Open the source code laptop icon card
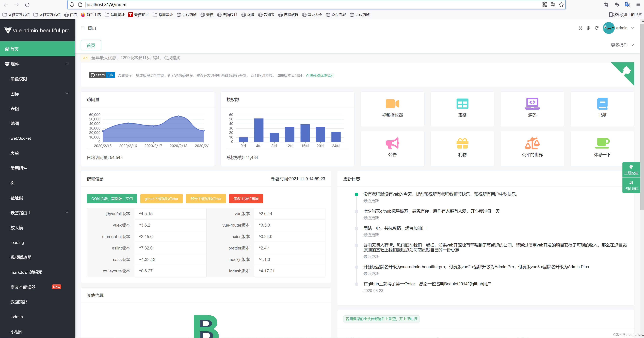Screen dimensions: 644x338 tap(532, 104)
